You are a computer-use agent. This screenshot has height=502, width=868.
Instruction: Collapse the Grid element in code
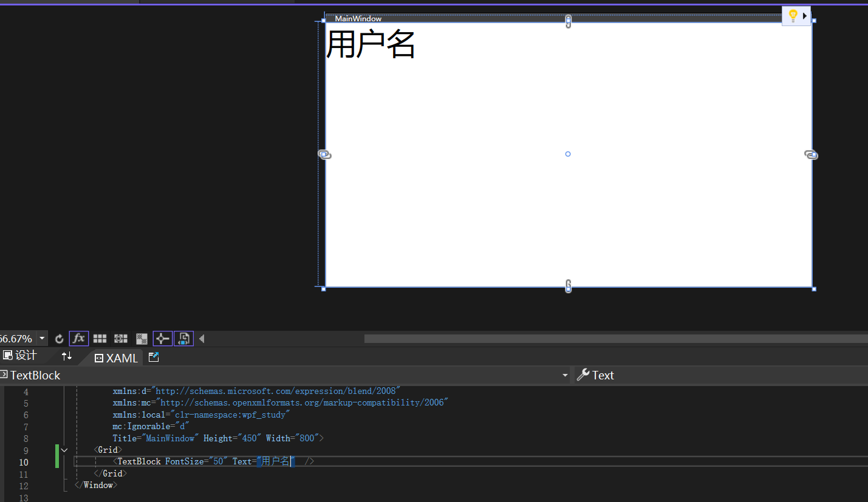(64, 450)
